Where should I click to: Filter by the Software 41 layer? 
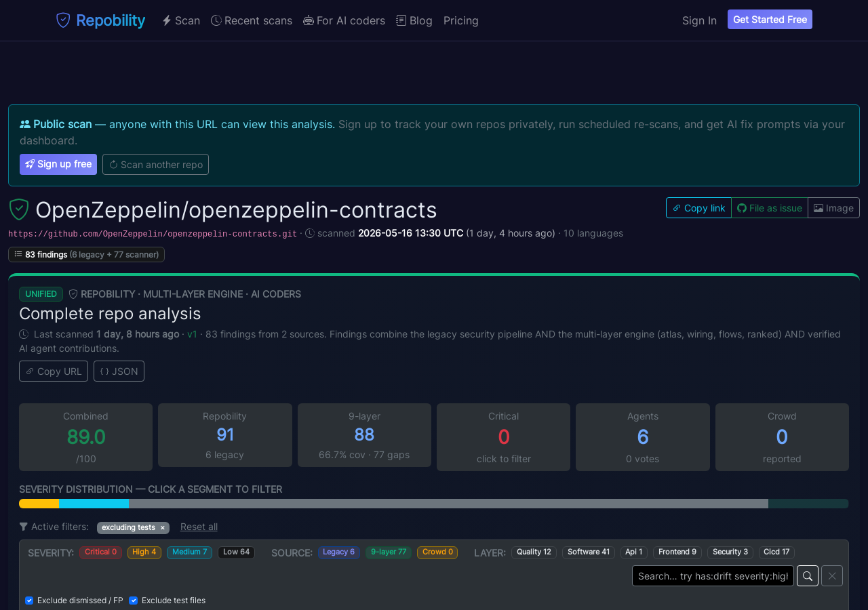coord(589,552)
